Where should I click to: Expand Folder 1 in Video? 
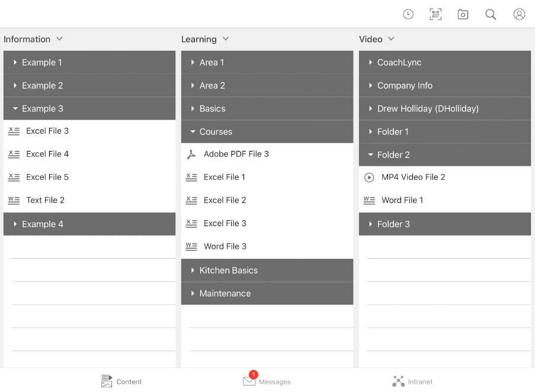pos(445,131)
